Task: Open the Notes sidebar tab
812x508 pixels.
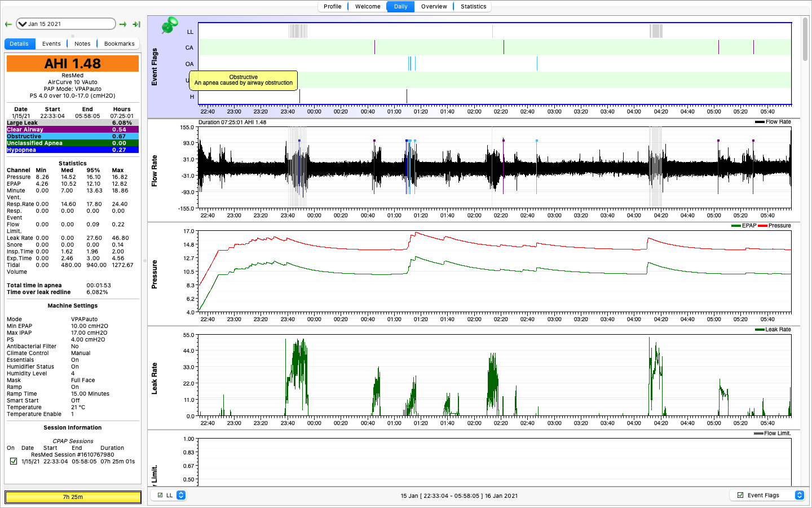Action: (x=82, y=43)
